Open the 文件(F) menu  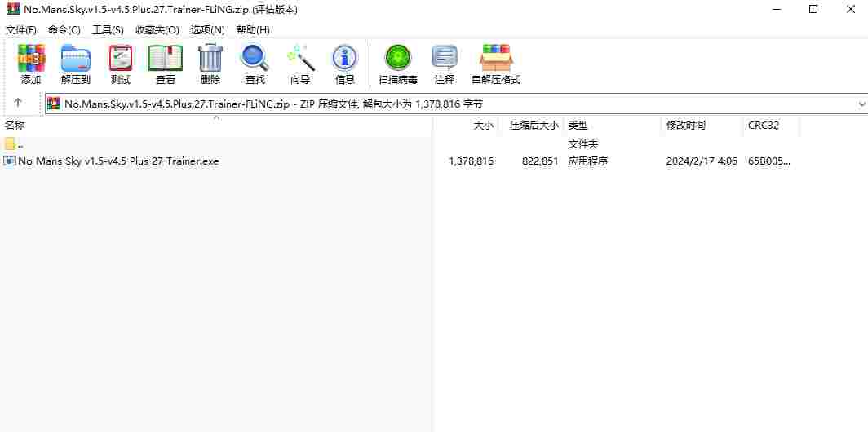click(21, 30)
